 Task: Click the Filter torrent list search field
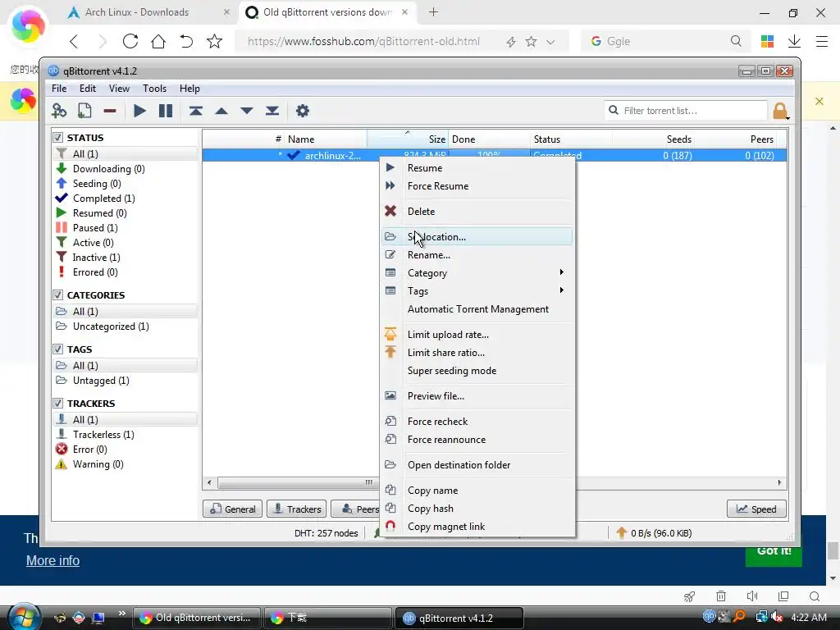pos(686,111)
